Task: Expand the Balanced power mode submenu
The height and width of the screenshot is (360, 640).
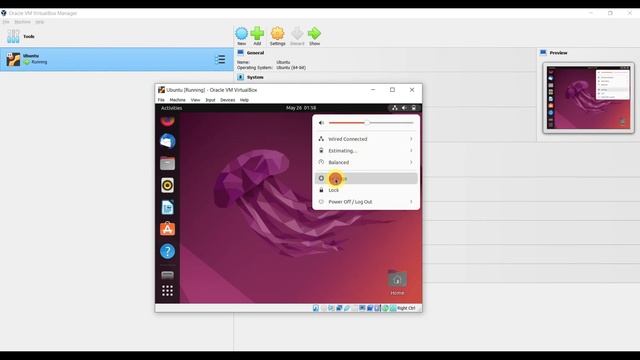Action: coord(366,162)
